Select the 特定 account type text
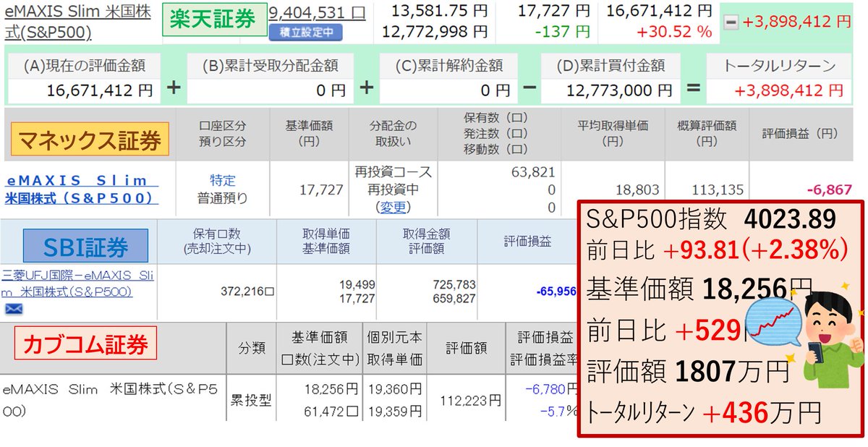868x447 pixels. pyautogui.click(x=223, y=180)
